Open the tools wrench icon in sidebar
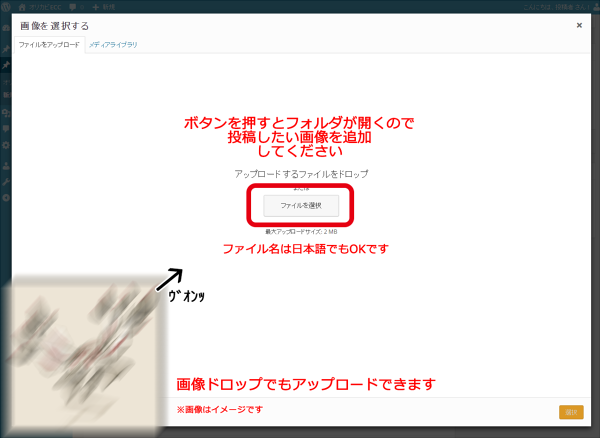The height and width of the screenshot is (438, 600). tap(6, 183)
